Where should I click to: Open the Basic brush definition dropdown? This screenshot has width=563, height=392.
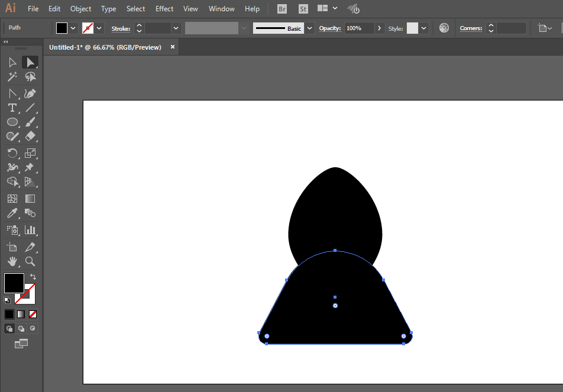[310, 28]
